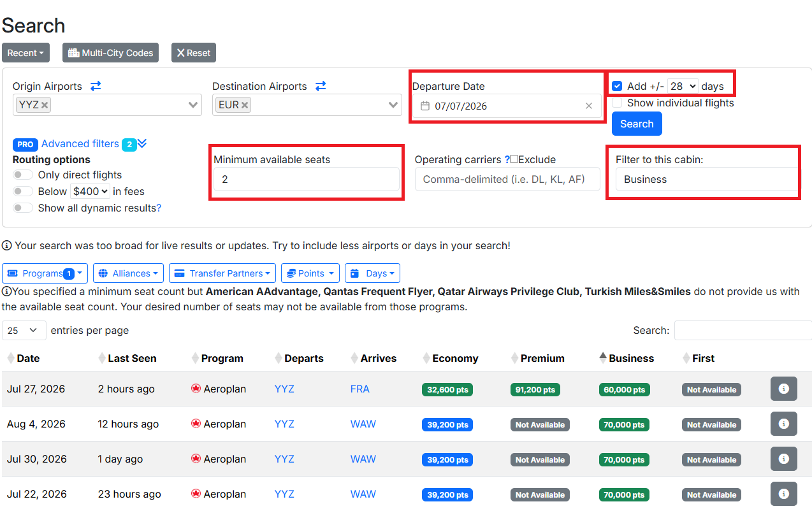Open the Transfer Partners filter menu
The height and width of the screenshot is (511, 812).
click(x=222, y=273)
